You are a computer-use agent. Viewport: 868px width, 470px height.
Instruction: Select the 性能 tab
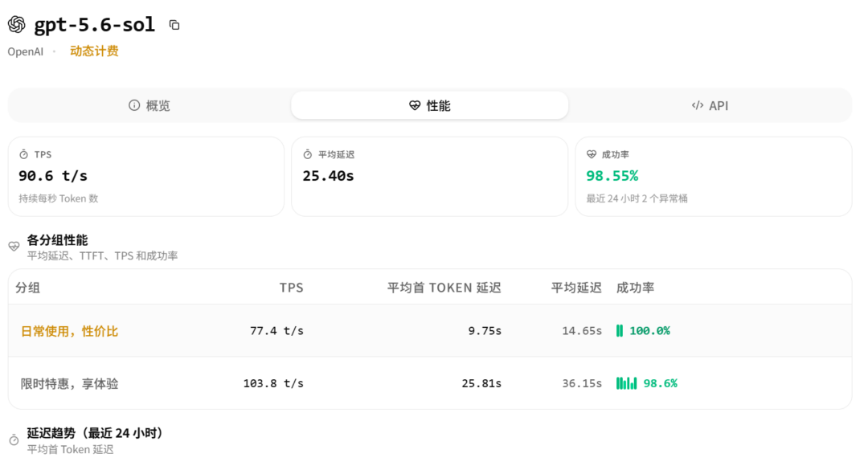tap(429, 105)
